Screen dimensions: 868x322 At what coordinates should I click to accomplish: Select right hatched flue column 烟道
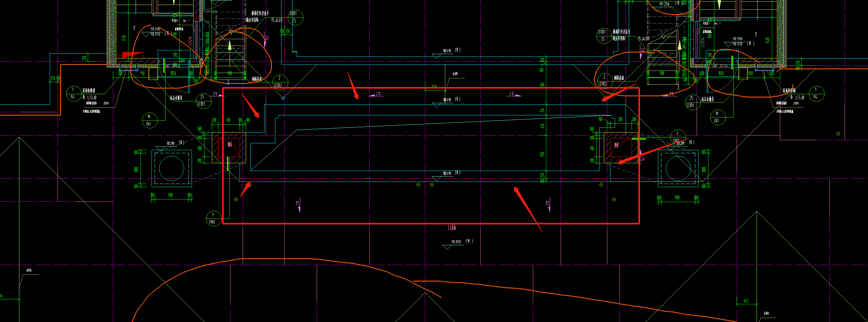point(621,148)
